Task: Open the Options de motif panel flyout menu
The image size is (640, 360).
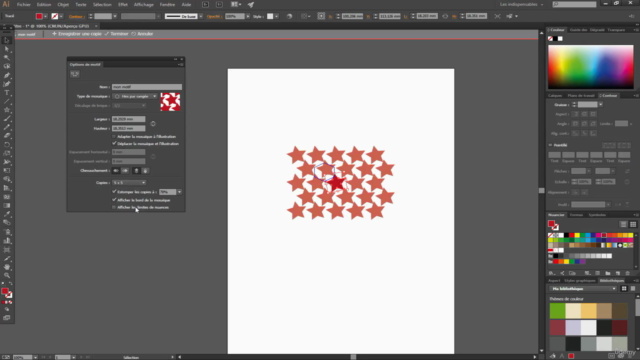Action: point(181,64)
